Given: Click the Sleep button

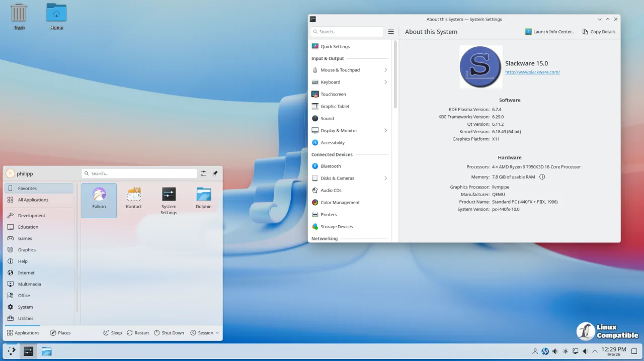Looking at the screenshot, I should (112, 333).
